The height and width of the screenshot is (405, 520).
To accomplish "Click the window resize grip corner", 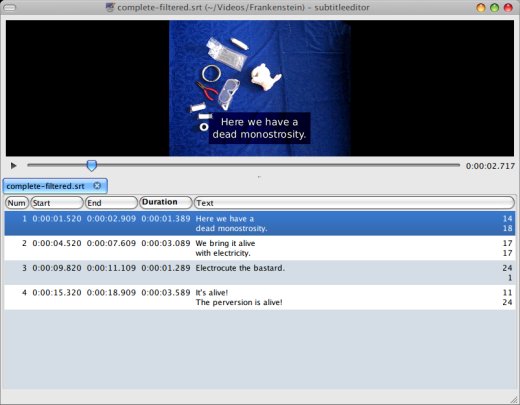I will 514,399.
